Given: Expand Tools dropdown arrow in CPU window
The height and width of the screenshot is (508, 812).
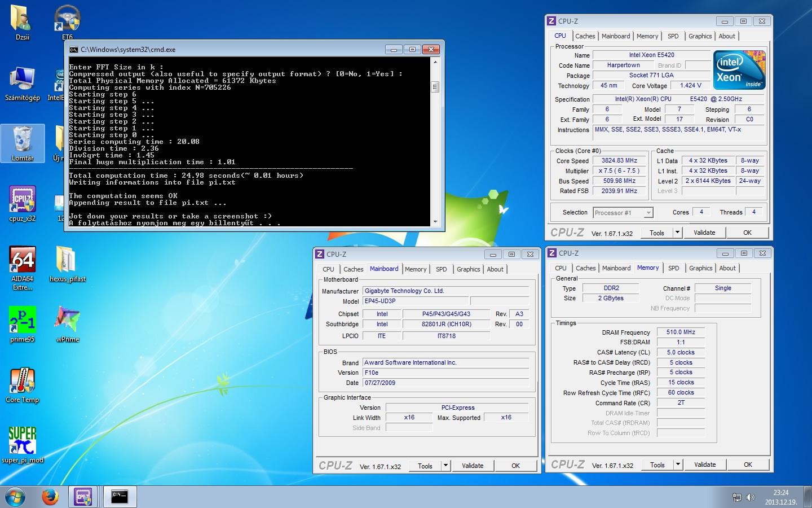Looking at the screenshot, I should (x=678, y=233).
